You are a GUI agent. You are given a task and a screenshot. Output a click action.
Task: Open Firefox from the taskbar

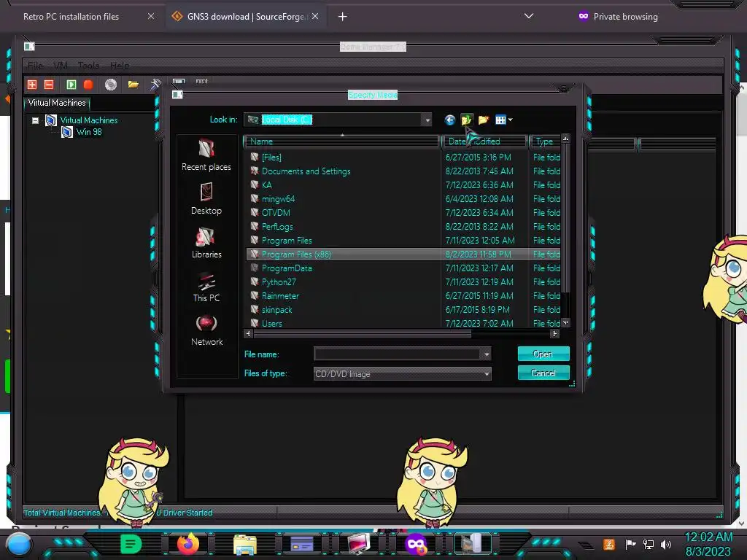(x=188, y=544)
